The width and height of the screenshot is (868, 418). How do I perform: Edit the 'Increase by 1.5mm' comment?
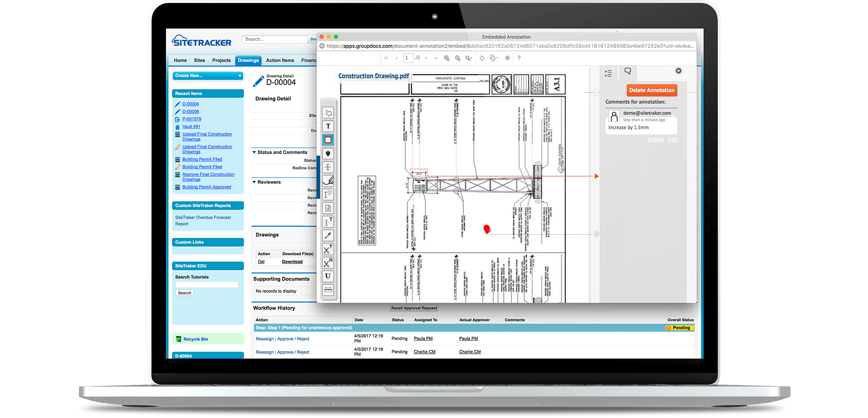tap(672, 140)
